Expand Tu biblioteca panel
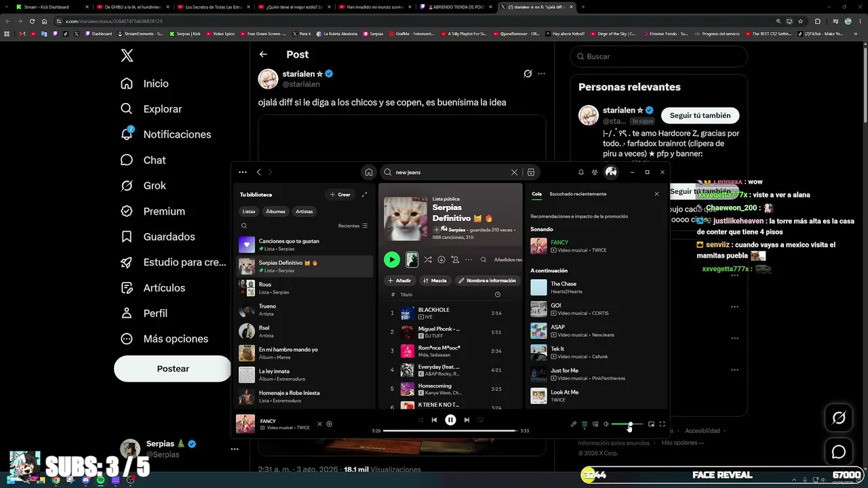This screenshot has height=488, width=868. pyautogui.click(x=364, y=195)
